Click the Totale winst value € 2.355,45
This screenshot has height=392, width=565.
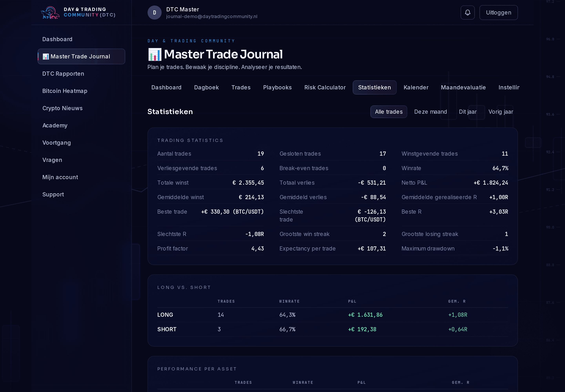(x=248, y=183)
